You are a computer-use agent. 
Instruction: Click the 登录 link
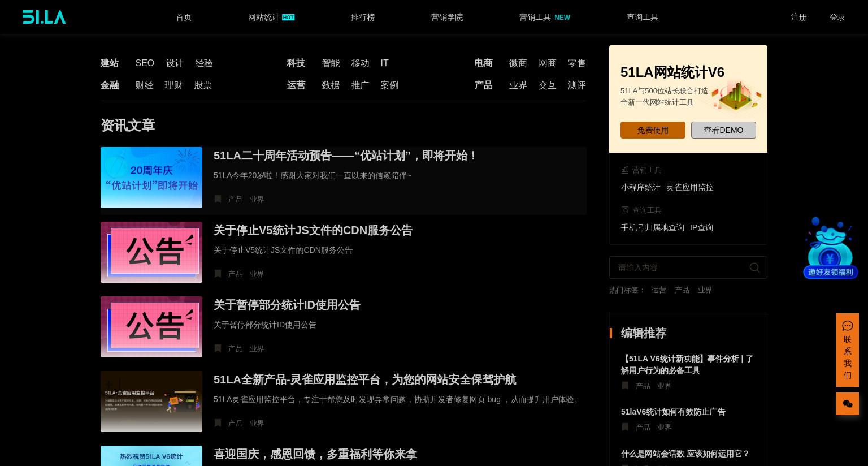837,17
